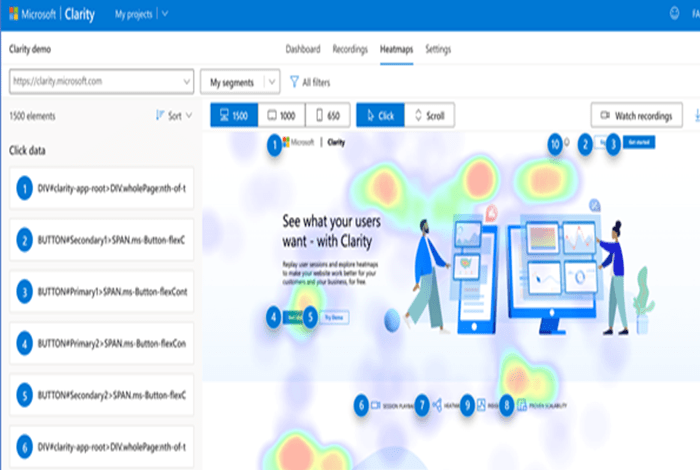The width and height of the screenshot is (700, 470).
Task: Click the download icon beside Watch recordings
Action: coord(697,115)
